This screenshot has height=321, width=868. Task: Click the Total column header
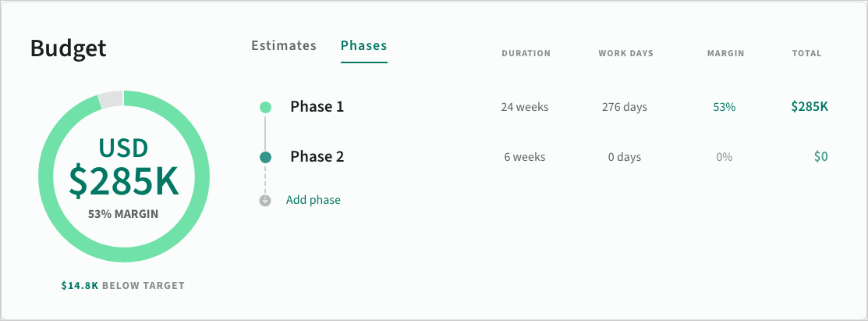pos(806,54)
